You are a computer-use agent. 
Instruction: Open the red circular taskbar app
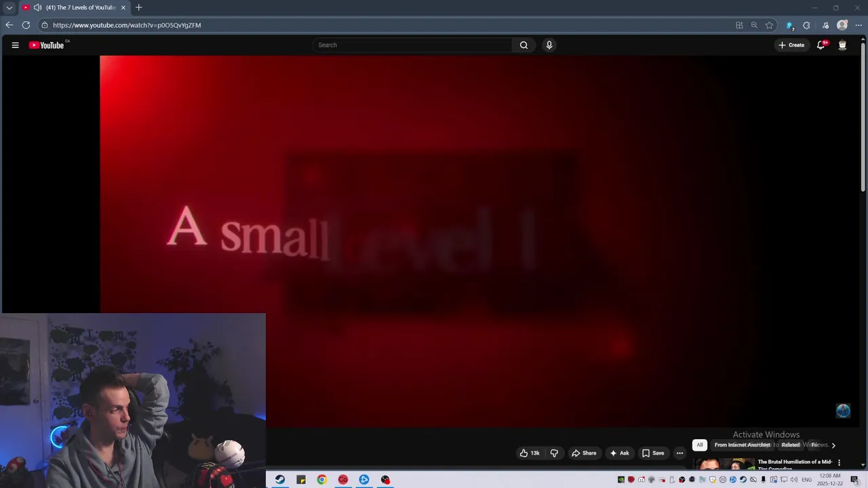(343, 480)
